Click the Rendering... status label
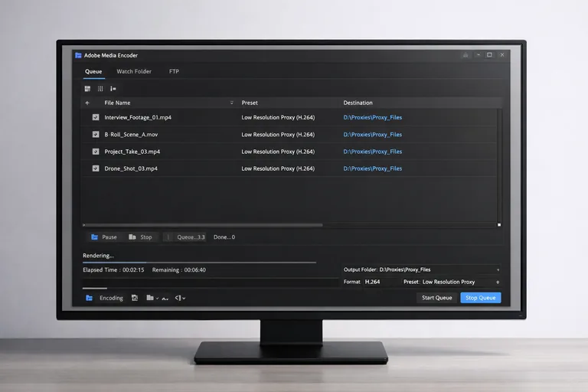Image resolution: width=588 pixels, height=392 pixels. (98, 256)
